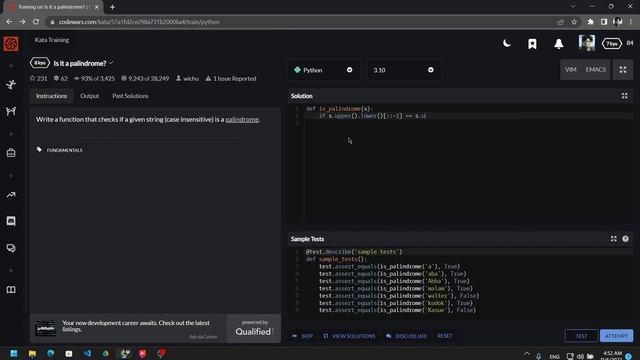This screenshot has height=360, width=640.
Task: Click the star count 231
Action: 38,78
